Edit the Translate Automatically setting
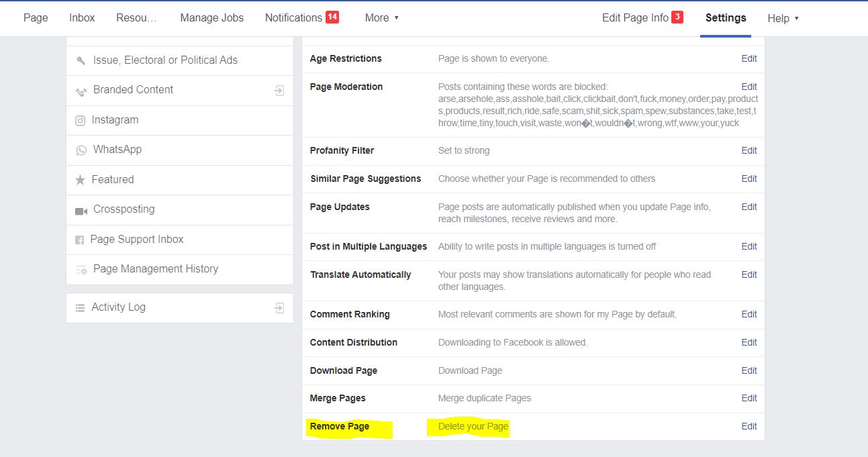868x457 pixels. click(x=749, y=274)
